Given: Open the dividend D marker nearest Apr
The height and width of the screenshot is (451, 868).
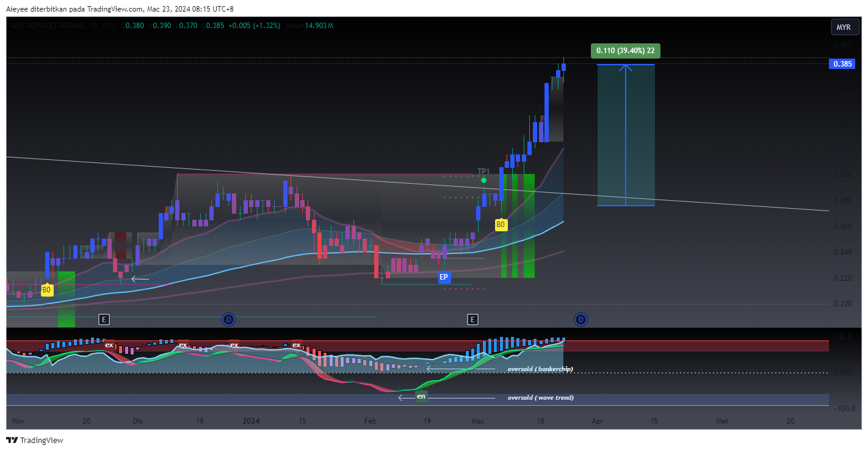Looking at the screenshot, I should [580, 319].
